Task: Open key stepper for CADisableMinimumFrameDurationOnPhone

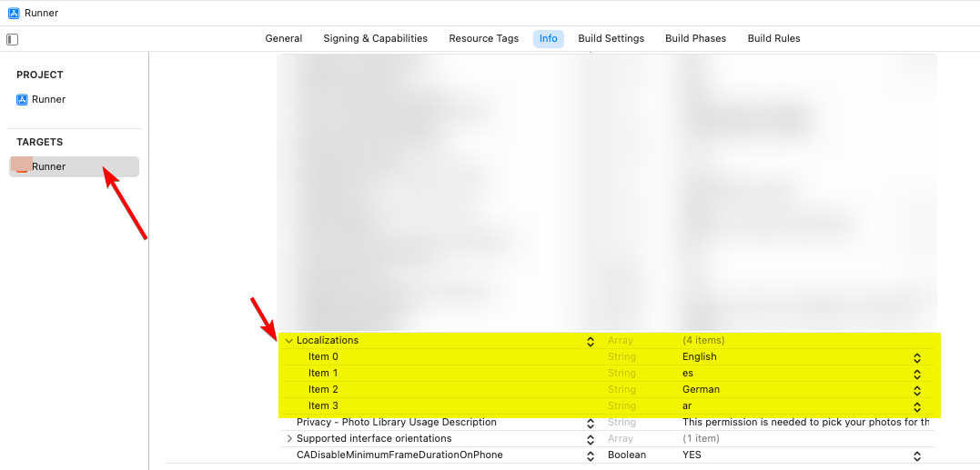Action: pyautogui.click(x=590, y=455)
